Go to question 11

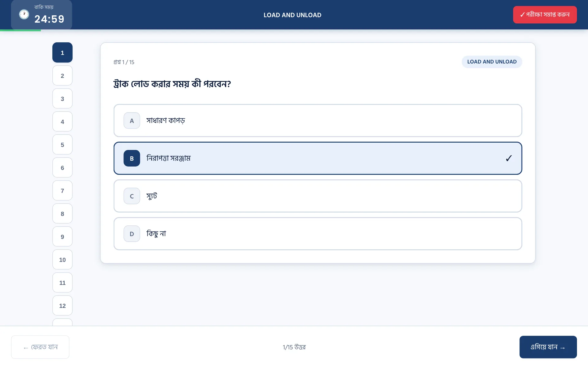(x=62, y=282)
